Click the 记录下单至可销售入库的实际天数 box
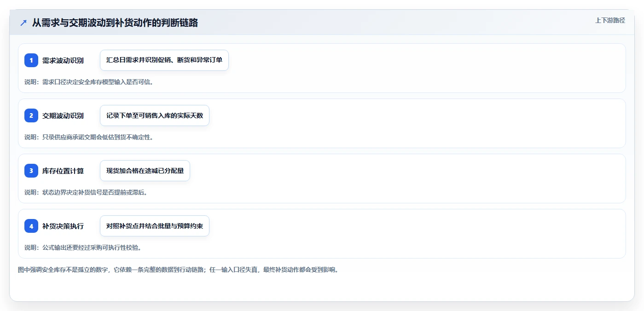644x311 pixels. click(155, 115)
